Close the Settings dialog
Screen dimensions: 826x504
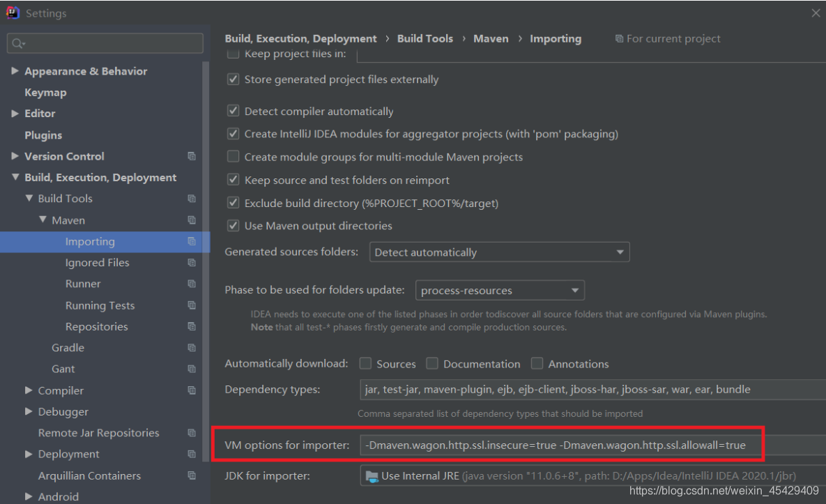pyautogui.click(x=816, y=13)
